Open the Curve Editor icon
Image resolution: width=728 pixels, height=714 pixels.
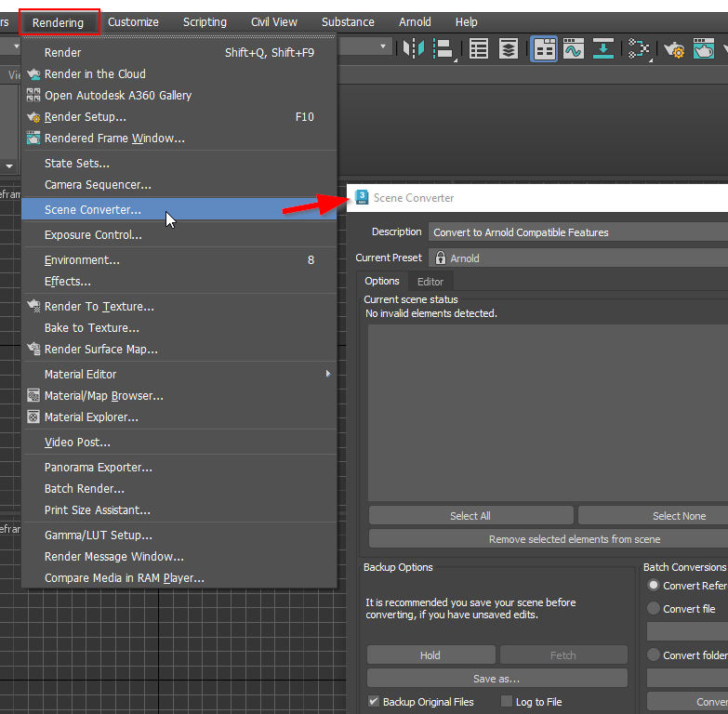point(573,48)
